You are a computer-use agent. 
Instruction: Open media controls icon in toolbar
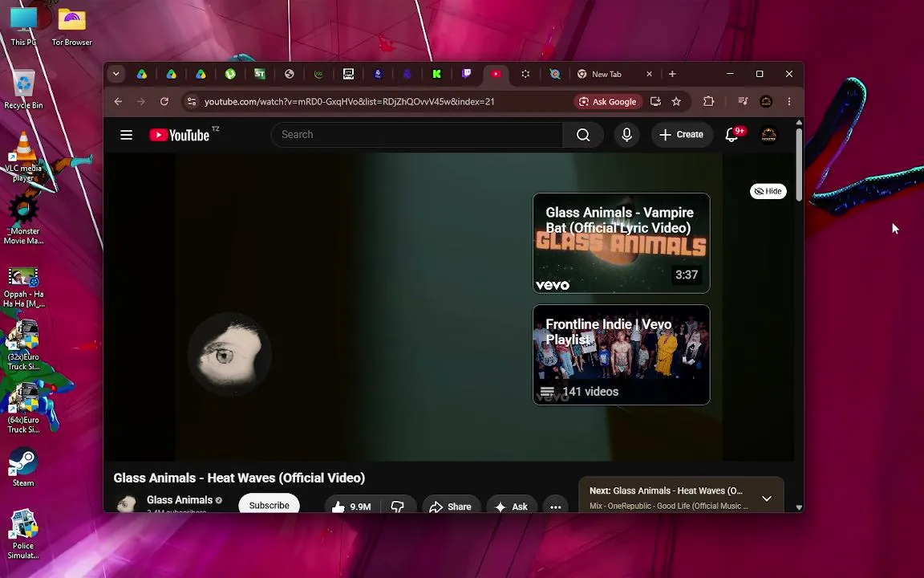tap(743, 101)
